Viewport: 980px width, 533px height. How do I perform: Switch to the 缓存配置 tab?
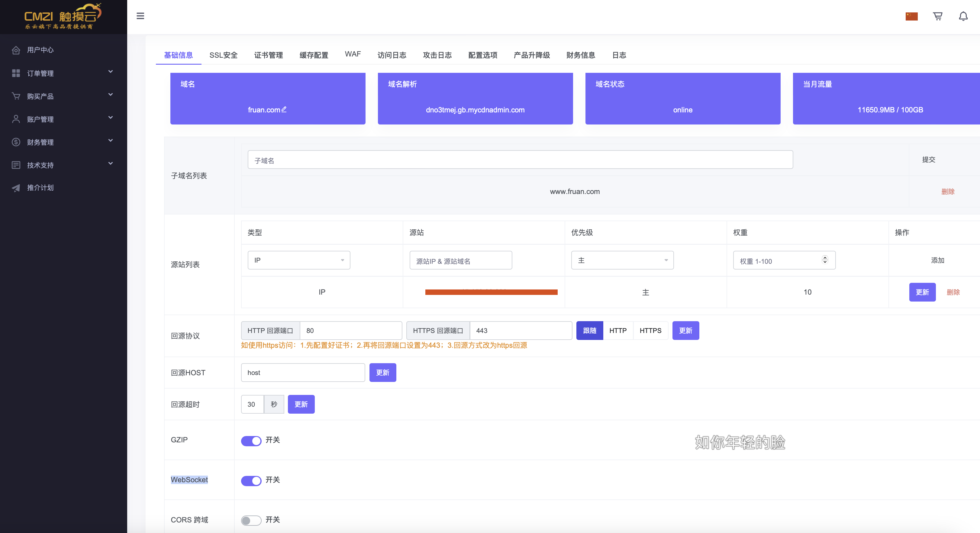314,55
